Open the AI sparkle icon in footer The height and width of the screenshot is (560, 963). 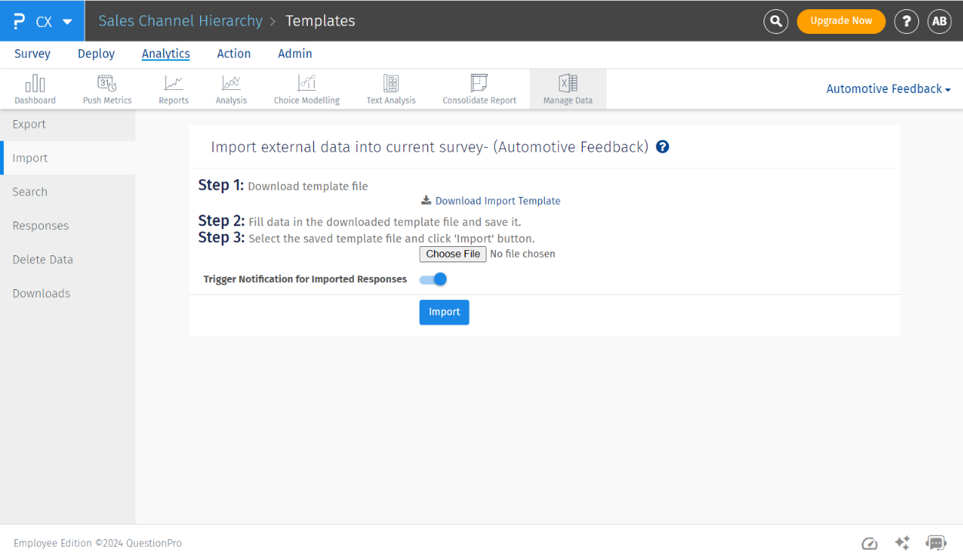[x=902, y=543]
